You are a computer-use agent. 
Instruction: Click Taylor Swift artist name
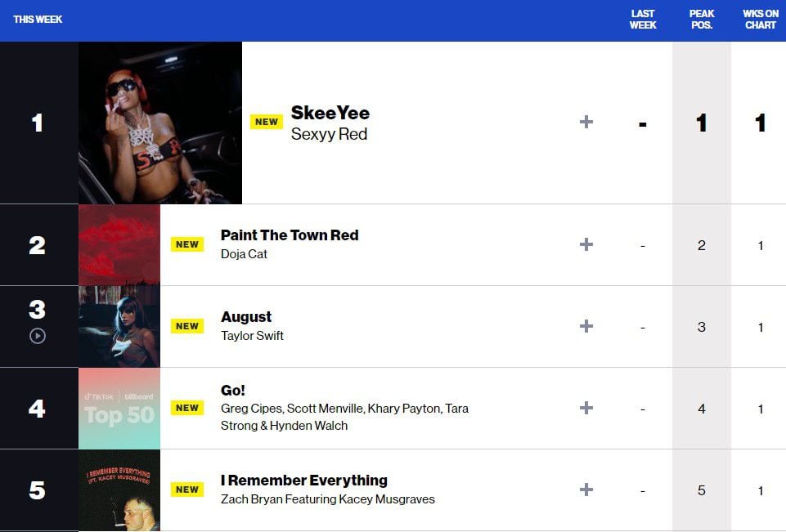[252, 336]
